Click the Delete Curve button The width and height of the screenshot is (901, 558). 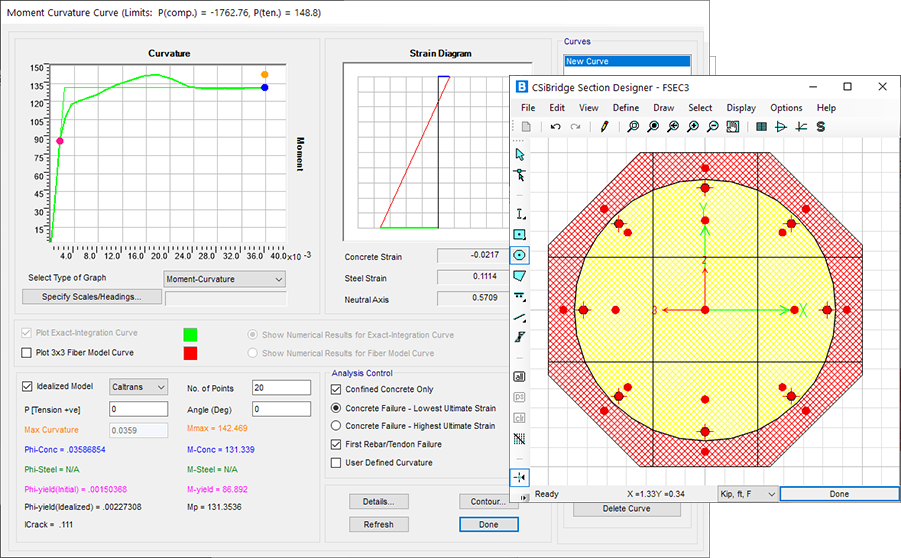[626, 509]
